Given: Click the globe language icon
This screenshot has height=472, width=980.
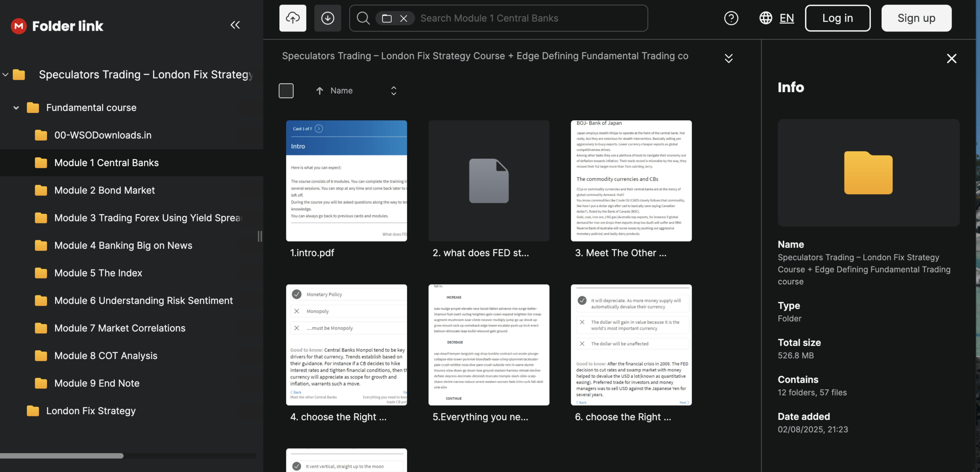Looking at the screenshot, I should point(766,18).
